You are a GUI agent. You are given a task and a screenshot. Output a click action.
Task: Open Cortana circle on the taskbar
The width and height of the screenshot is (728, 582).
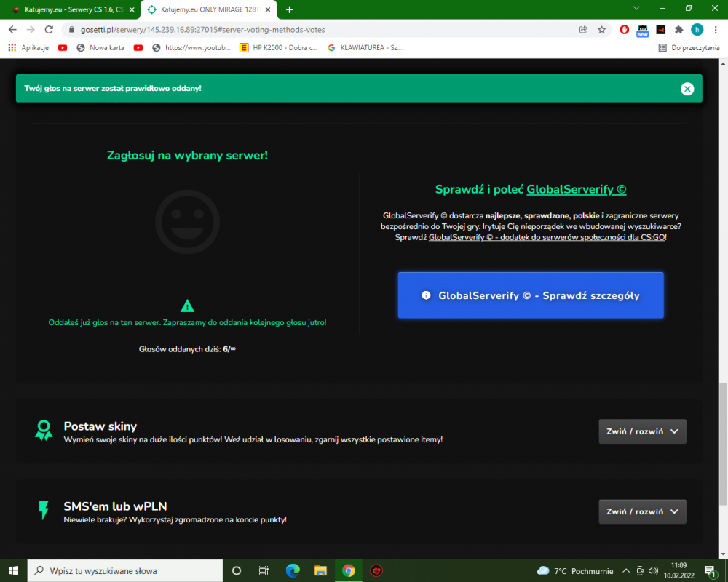click(237, 571)
